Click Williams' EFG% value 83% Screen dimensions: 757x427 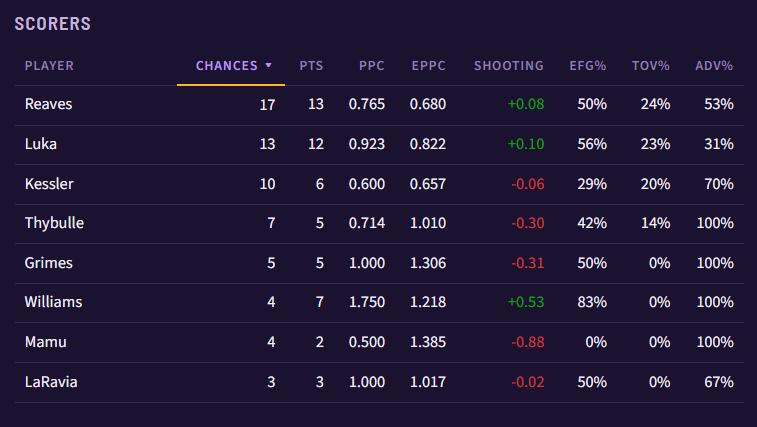click(592, 302)
